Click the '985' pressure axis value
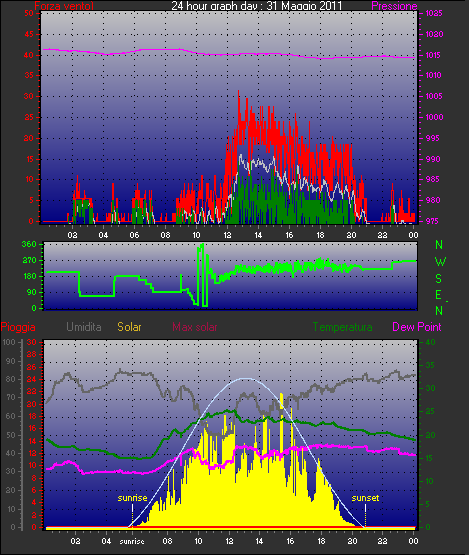 (x=434, y=179)
